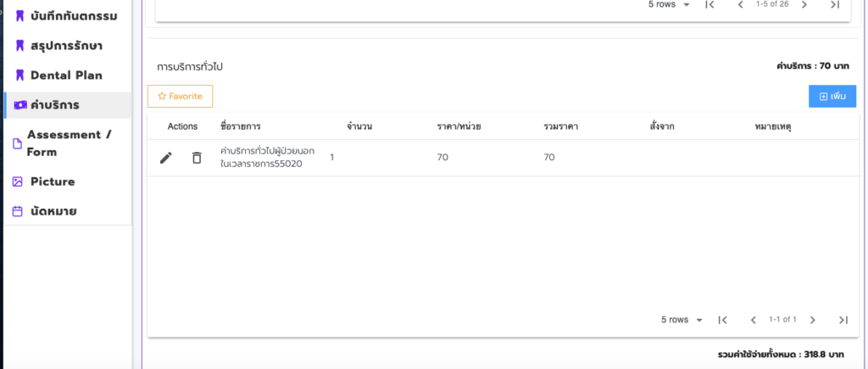This screenshot has height=369, width=868.
Task: Jump to last page in lower table
Action: (843, 320)
